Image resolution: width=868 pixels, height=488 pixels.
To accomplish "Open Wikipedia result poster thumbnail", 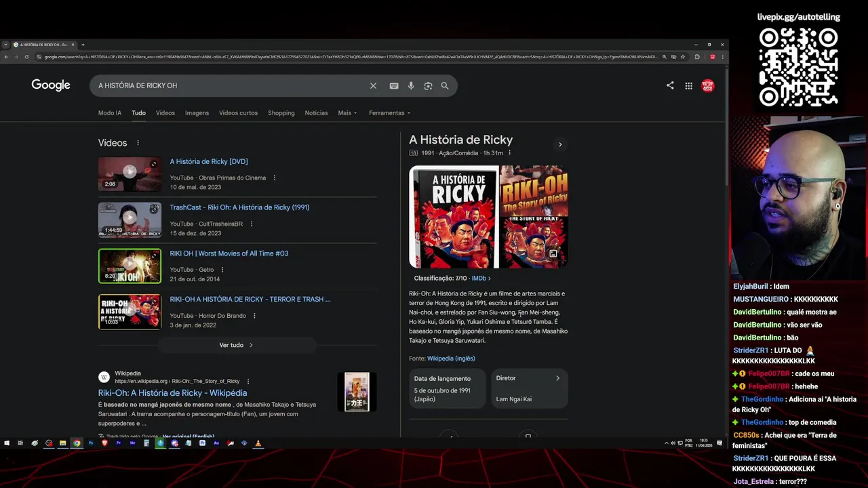I will pyautogui.click(x=357, y=392).
